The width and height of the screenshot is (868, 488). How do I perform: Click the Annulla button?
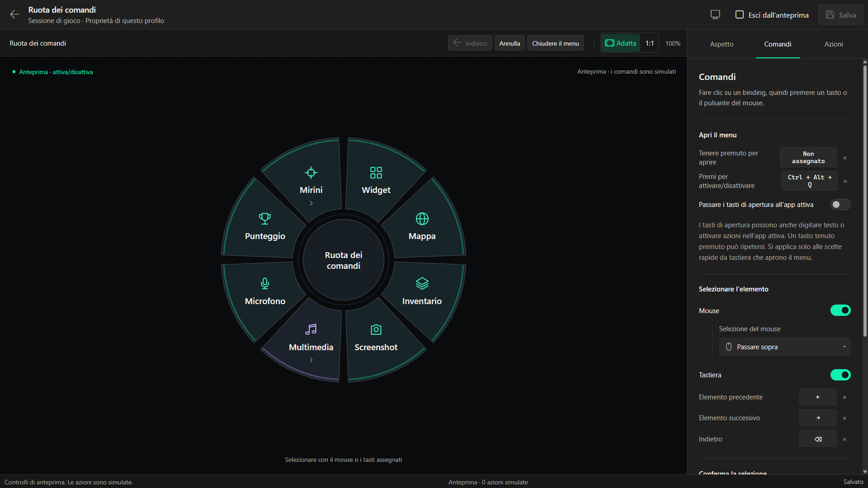click(509, 43)
